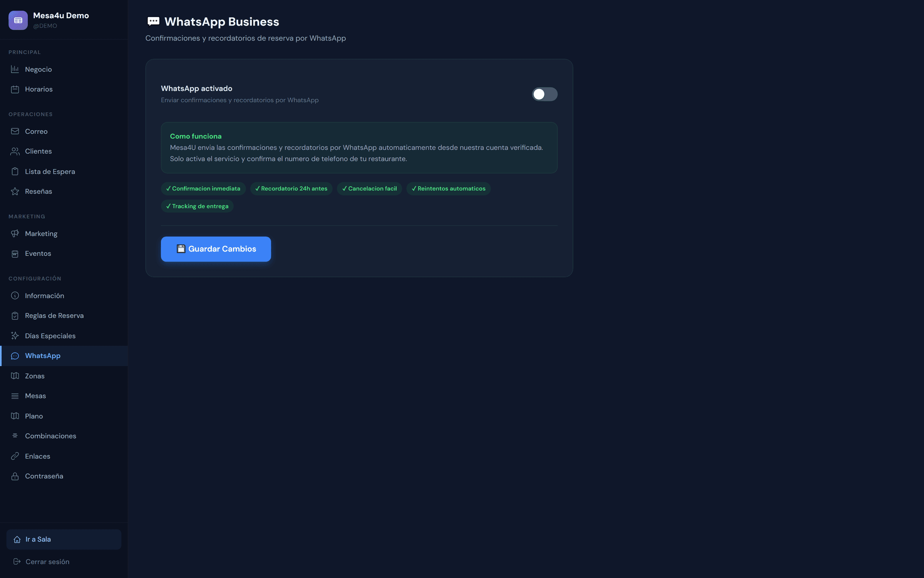The width and height of the screenshot is (924, 578).
Task: Click the OPERACIONES section header
Action: tap(30, 114)
